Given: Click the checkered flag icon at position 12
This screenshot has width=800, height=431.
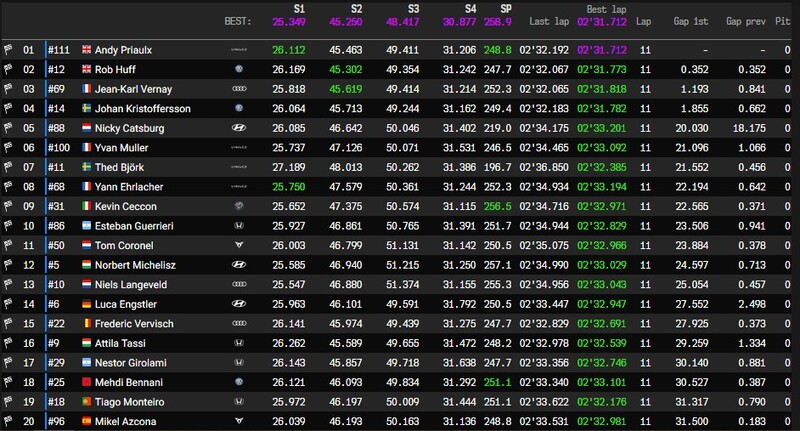Looking at the screenshot, I should pyautogui.click(x=8, y=265).
